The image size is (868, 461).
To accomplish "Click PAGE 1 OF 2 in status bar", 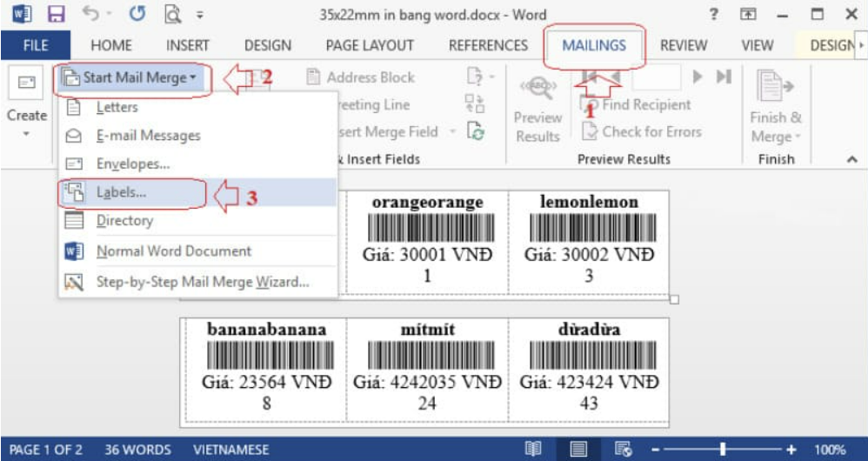I will pos(46,450).
